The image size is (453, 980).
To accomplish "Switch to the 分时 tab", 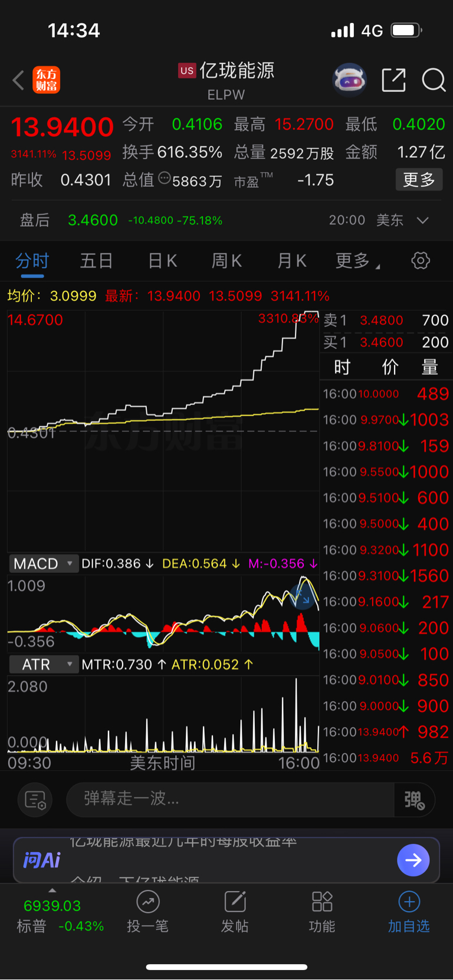I will coord(32,260).
